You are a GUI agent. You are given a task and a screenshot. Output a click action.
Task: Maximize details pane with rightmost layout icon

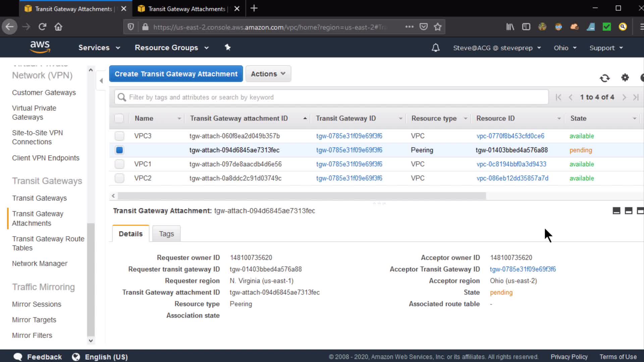pyautogui.click(x=640, y=211)
